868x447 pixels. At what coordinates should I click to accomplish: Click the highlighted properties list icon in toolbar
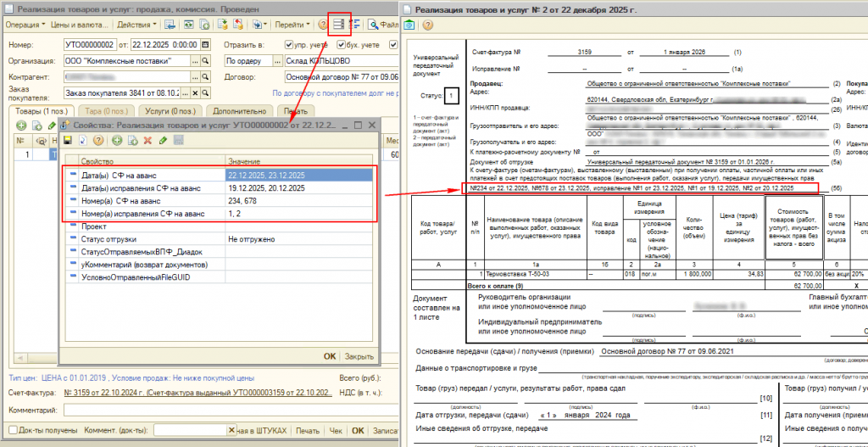pos(339,25)
